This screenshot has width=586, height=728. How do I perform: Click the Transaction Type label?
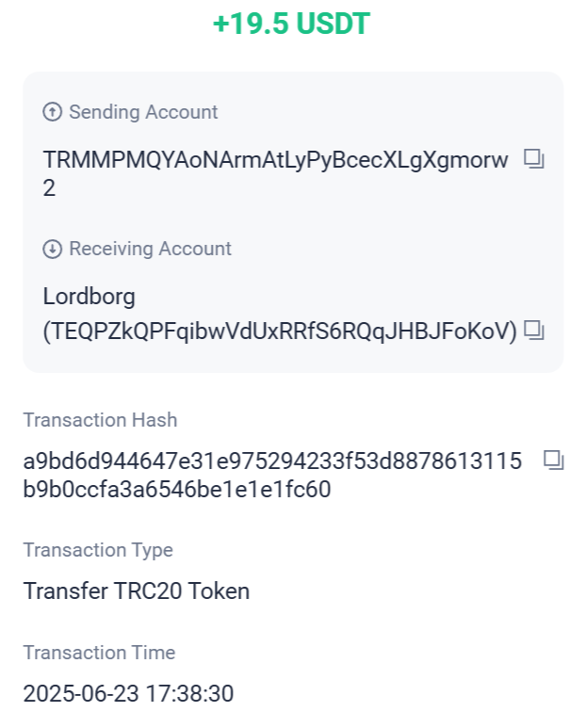pos(98,550)
